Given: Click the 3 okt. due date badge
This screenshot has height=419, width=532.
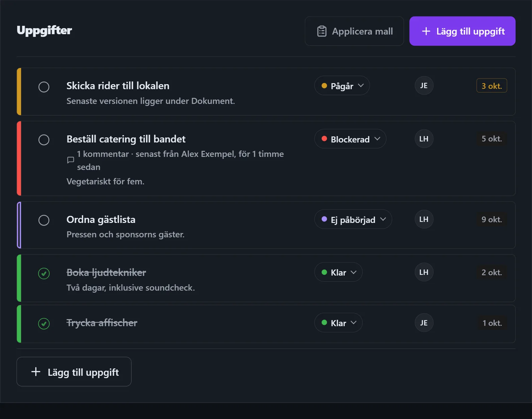Looking at the screenshot, I should pyautogui.click(x=492, y=86).
